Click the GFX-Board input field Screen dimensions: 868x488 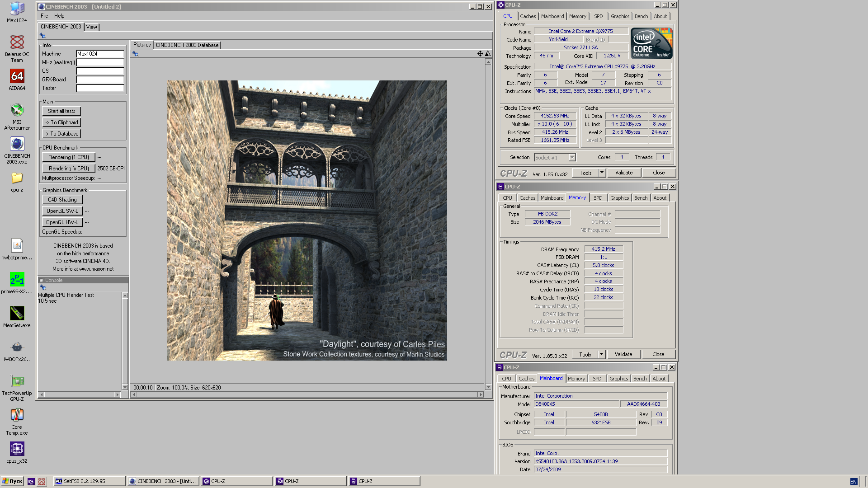pyautogui.click(x=100, y=80)
